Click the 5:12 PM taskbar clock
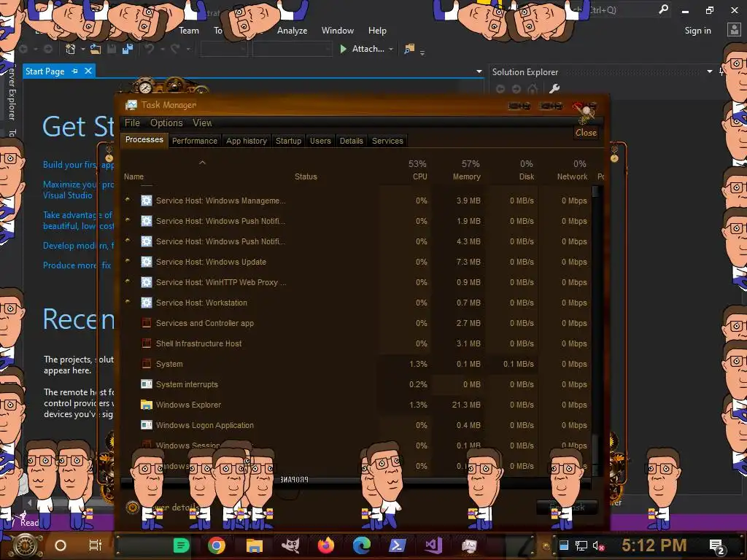Screen dimensions: 747x560 654,545
